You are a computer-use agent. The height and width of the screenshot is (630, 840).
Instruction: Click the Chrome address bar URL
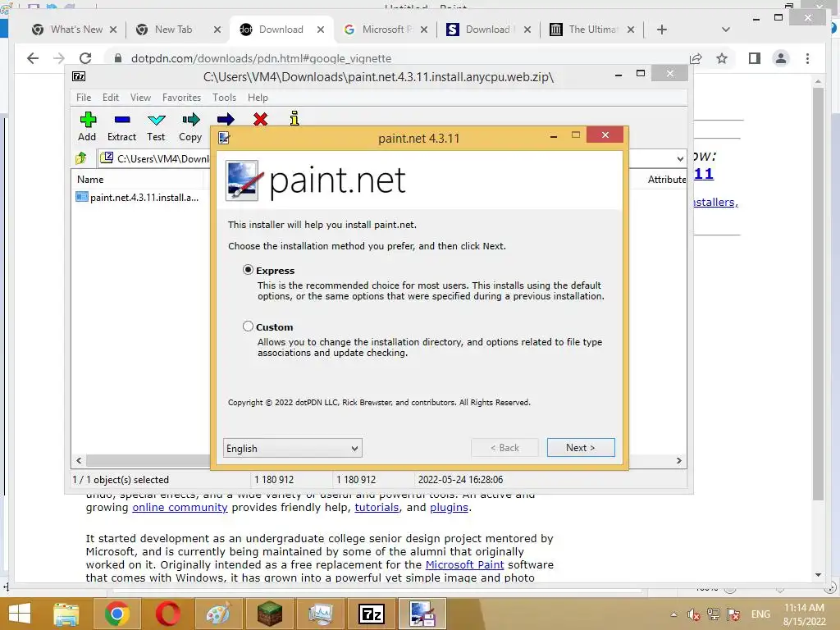click(x=261, y=58)
